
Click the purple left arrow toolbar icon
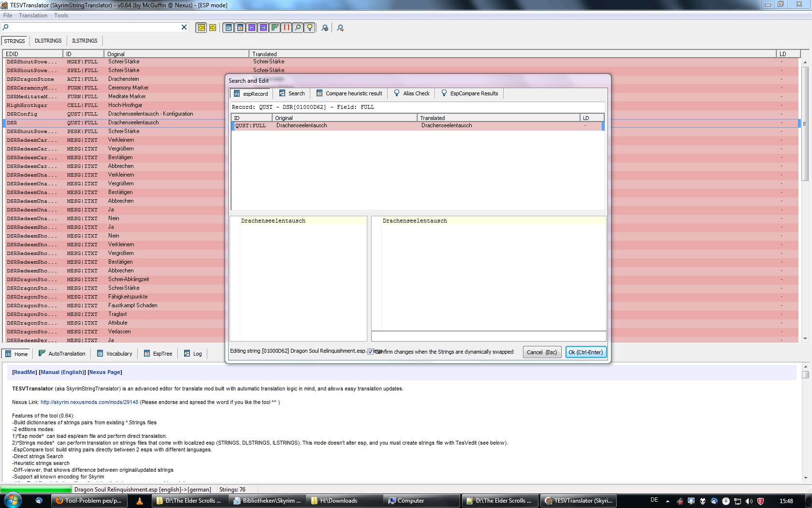252,28
